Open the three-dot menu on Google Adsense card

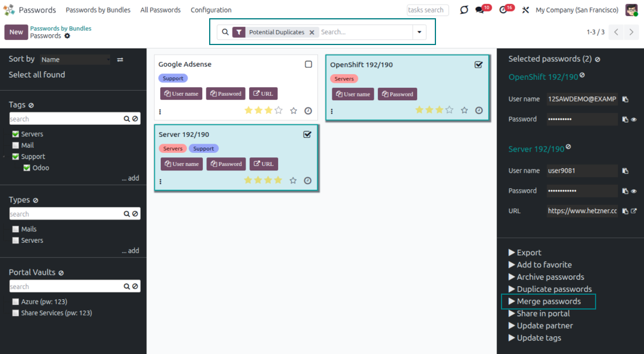[x=160, y=112]
